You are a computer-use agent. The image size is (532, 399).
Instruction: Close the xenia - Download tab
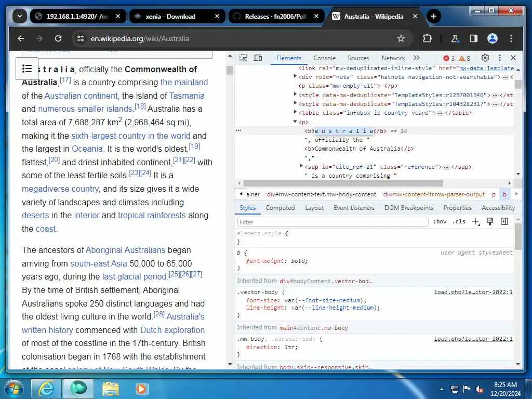pyautogui.click(x=217, y=16)
